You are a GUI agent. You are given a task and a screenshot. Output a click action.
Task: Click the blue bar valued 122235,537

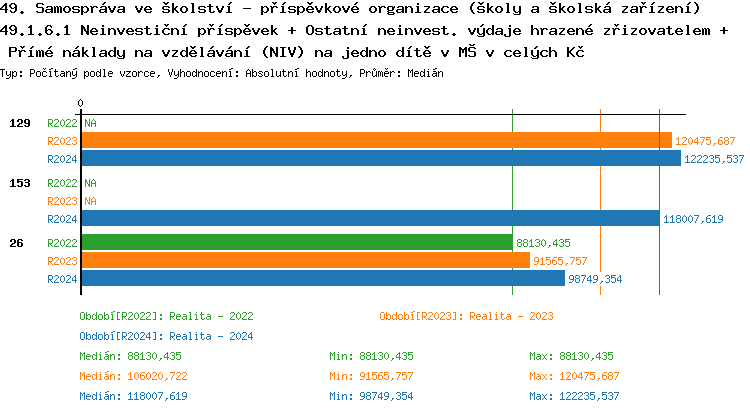coord(381,158)
